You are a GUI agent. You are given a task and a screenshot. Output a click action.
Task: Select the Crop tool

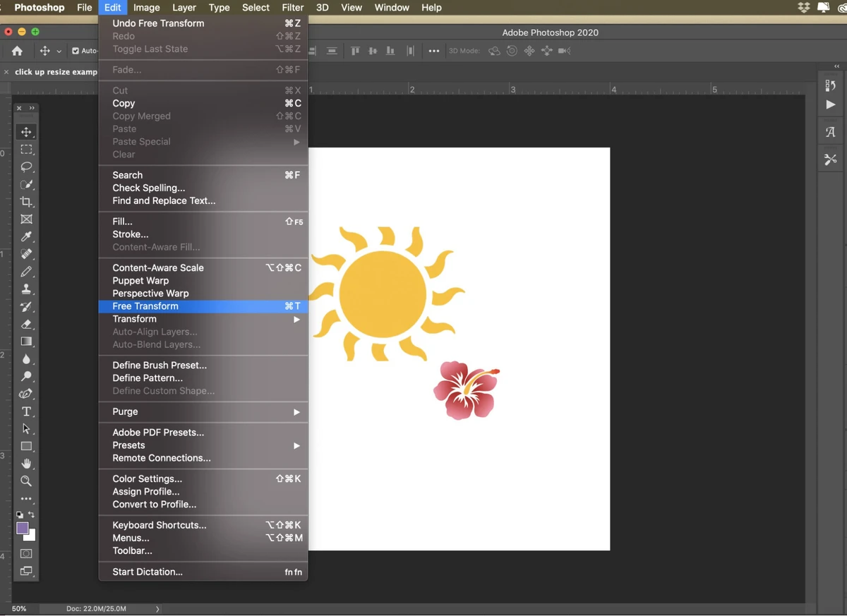26,202
